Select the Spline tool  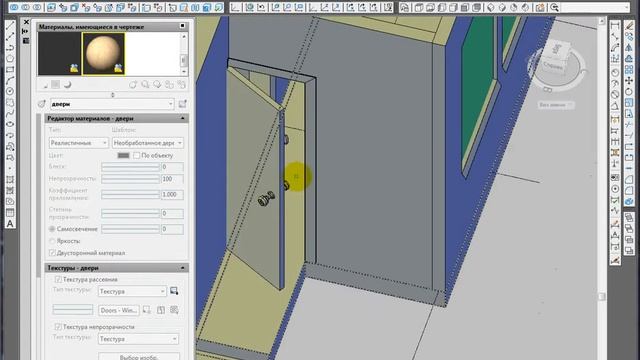pos(10,113)
